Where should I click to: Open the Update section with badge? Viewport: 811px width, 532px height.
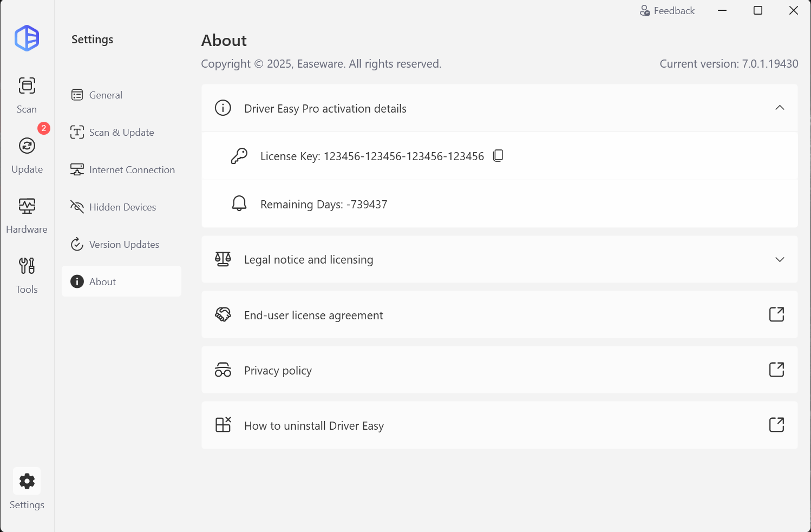click(27, 155)
